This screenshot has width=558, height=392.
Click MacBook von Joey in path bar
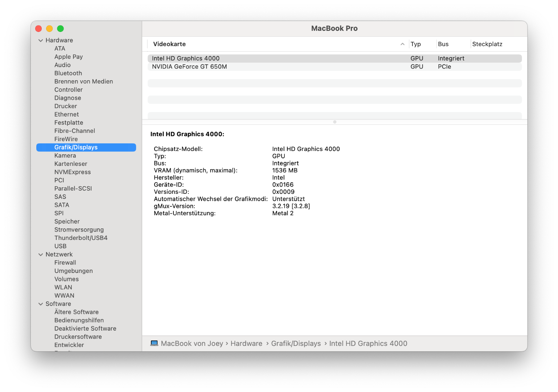[192, 343]
